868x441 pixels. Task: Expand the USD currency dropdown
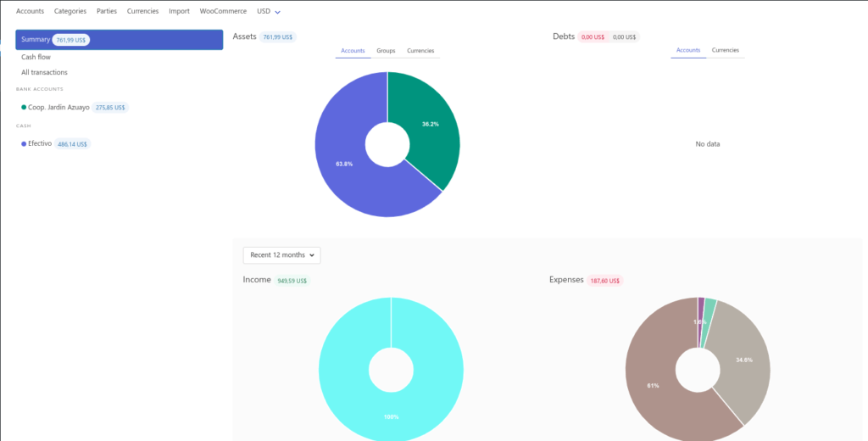[x=269, y=11]
